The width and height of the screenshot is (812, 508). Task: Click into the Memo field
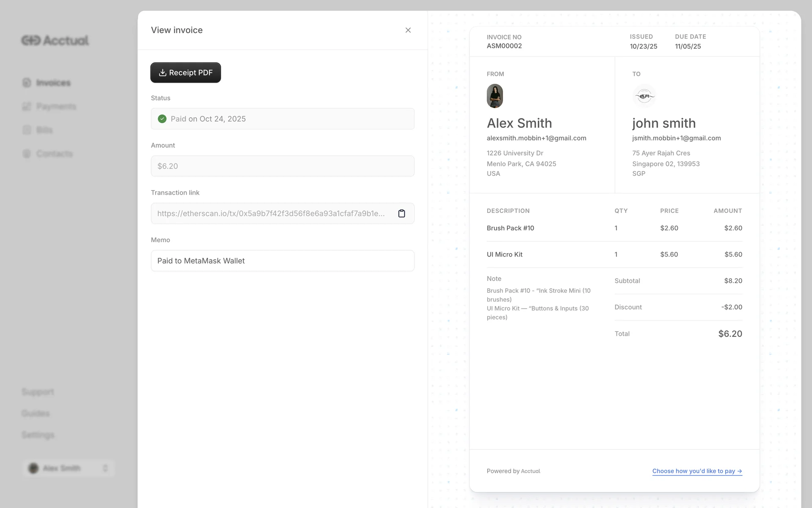pos(283,261)
